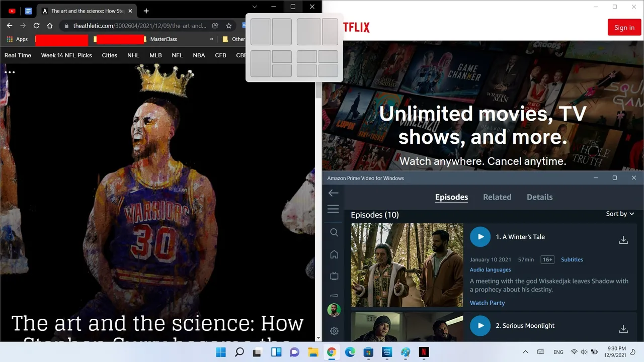Viewport: 644px width, 362px height.
Task: Snap window to narrow right zone
Action: click(330, 32)
